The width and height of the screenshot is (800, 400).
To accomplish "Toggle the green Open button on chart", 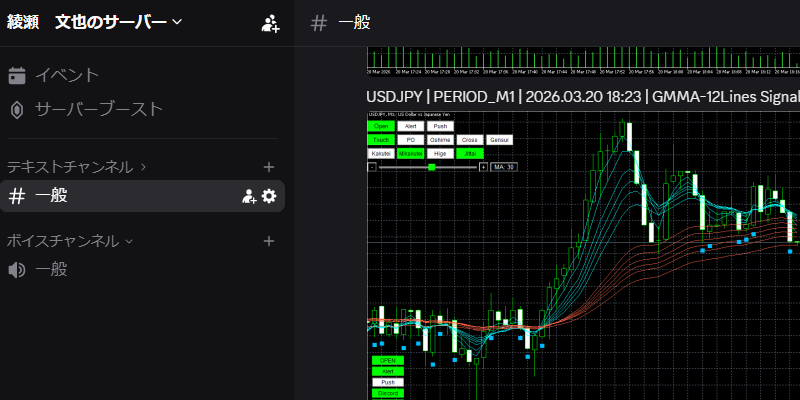I will (x=380, y=126).
